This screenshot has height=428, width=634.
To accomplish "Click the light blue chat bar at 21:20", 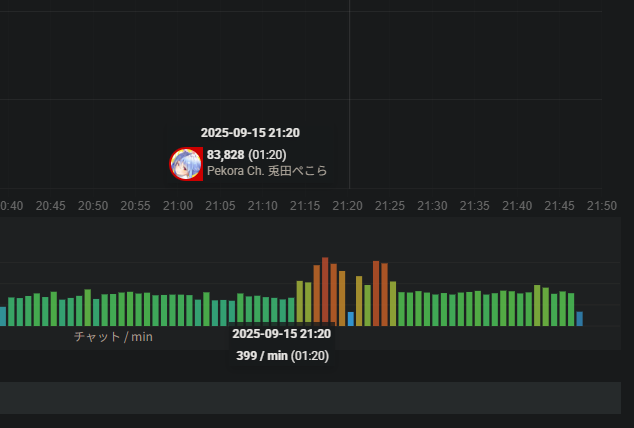I will coord(351,319).
